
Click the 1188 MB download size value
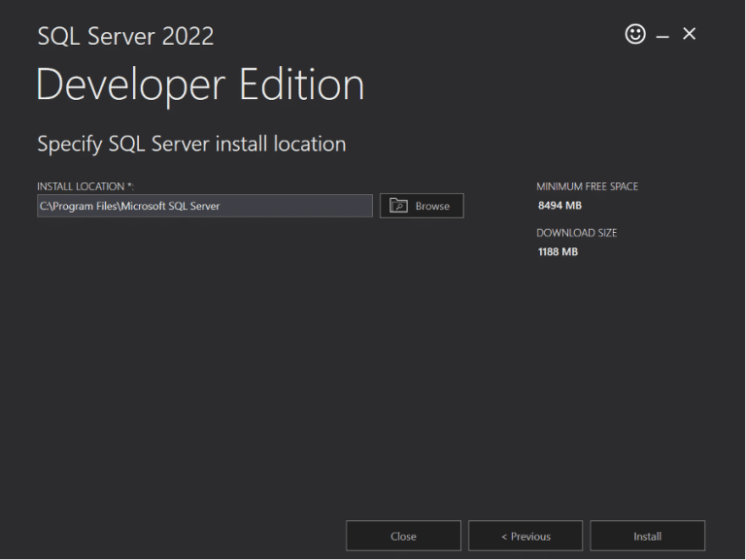(558, 251)
